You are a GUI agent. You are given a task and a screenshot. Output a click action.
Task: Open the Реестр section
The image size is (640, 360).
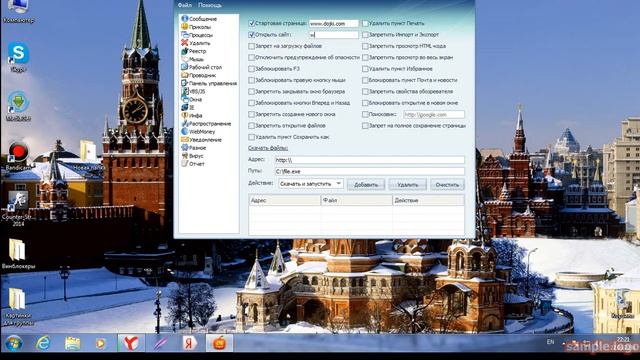point(194,51)
